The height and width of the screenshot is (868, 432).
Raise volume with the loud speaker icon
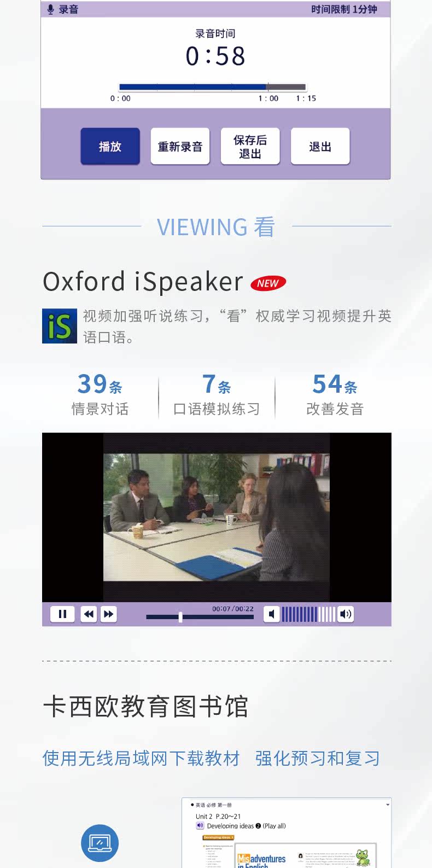click(x=346, y=614)
